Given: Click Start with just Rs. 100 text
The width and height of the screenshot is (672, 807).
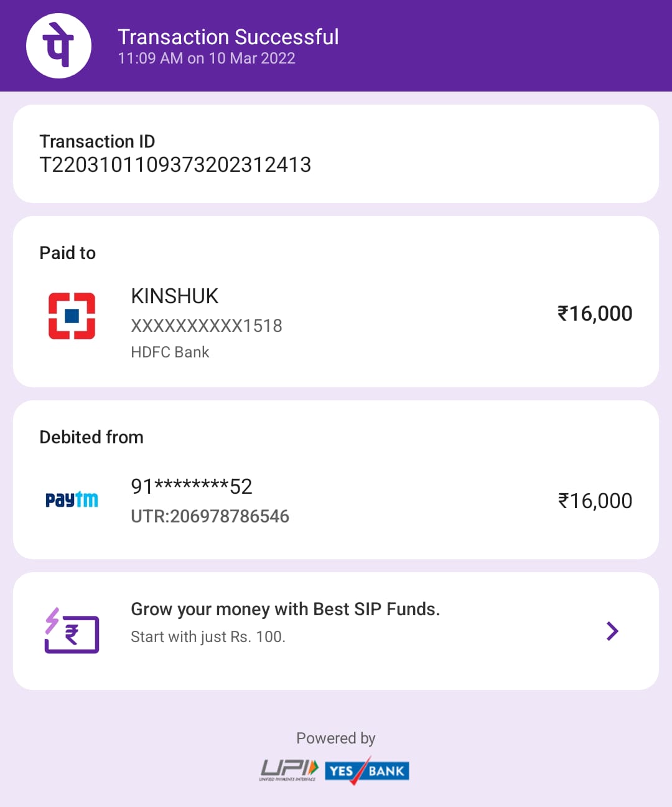Looking at the screenshot, I should click(x=208, y=637).
